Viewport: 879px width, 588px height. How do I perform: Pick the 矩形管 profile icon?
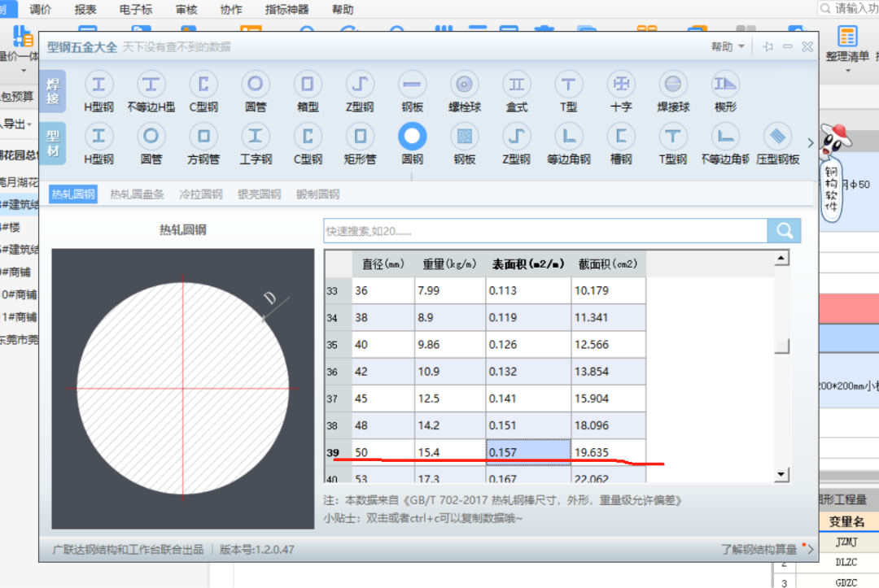360,136
